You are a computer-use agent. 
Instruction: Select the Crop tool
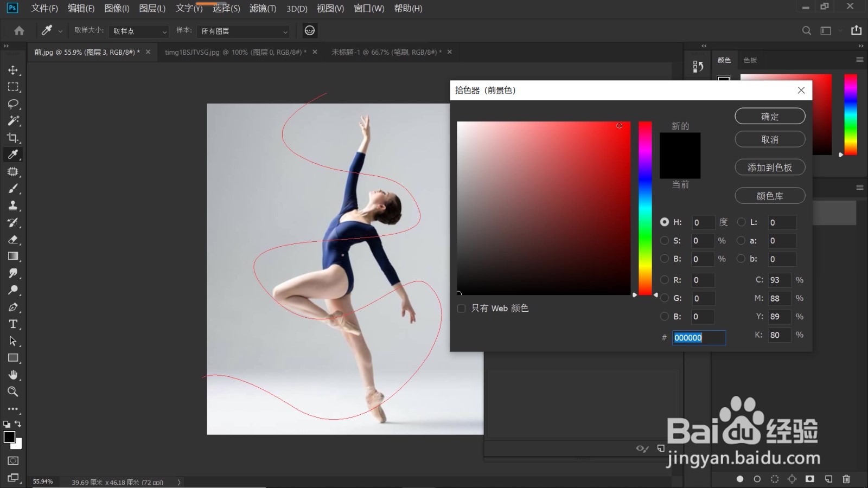(x=13, y=137)
